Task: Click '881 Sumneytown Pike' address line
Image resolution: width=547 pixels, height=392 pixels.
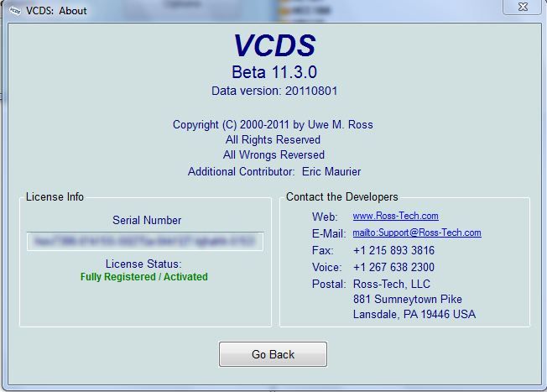Action: [x=408, y=299]
